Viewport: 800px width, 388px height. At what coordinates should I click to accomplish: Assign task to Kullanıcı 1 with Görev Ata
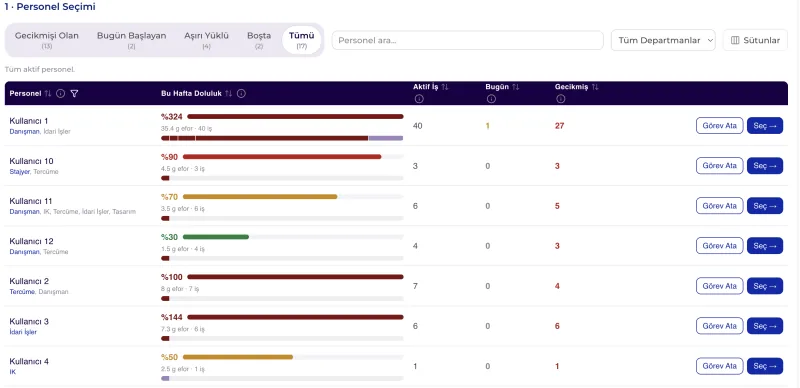point(719,126)
